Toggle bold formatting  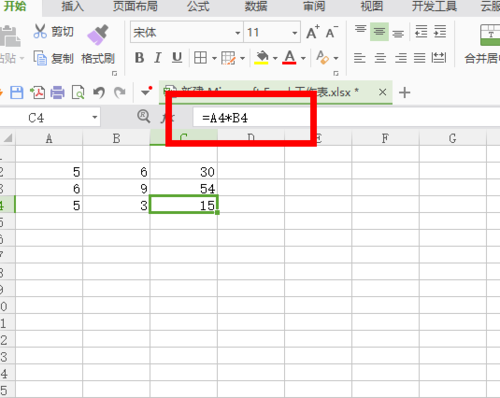[139, 58]
